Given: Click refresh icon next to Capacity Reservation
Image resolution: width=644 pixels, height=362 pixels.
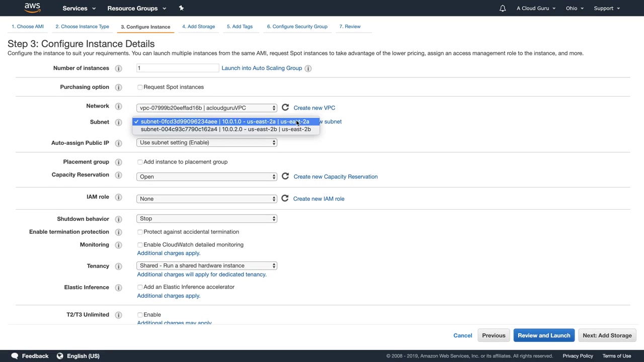Looking at the screenshot, I should [x=285, y=176].
